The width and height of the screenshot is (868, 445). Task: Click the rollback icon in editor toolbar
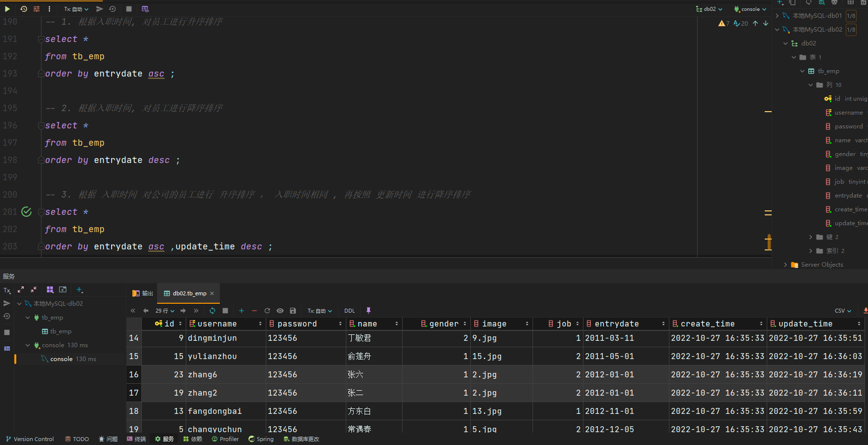tap(113, 9)
